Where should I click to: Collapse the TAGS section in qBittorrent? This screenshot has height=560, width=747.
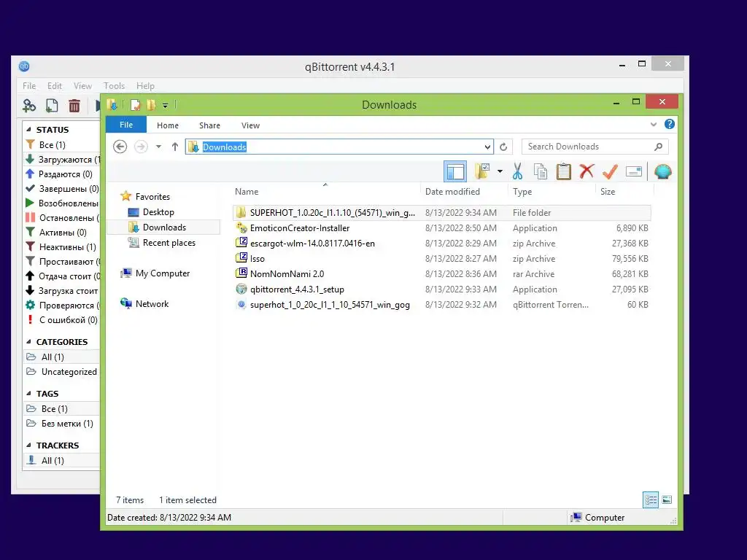[28, 394]
